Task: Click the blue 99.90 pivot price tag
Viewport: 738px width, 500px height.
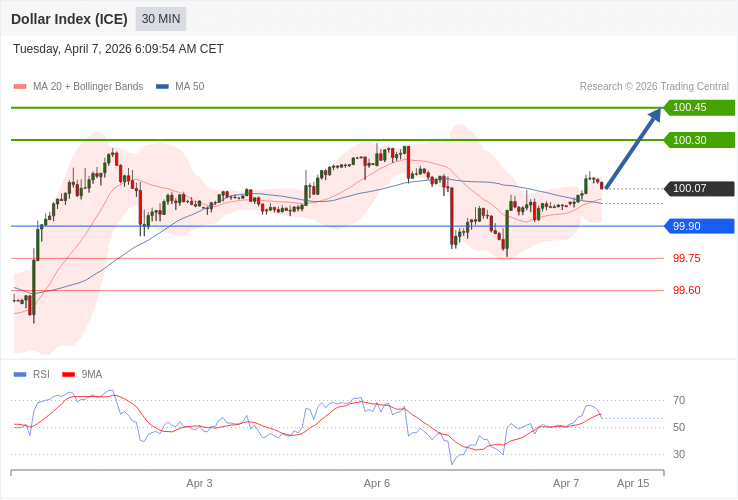Action: click(x=699, y=226)
